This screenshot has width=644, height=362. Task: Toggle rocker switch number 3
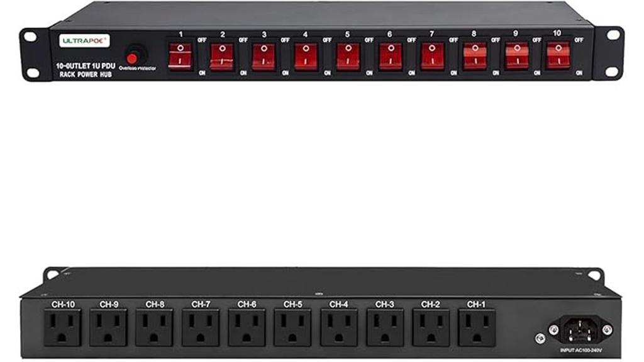[264, 57]
